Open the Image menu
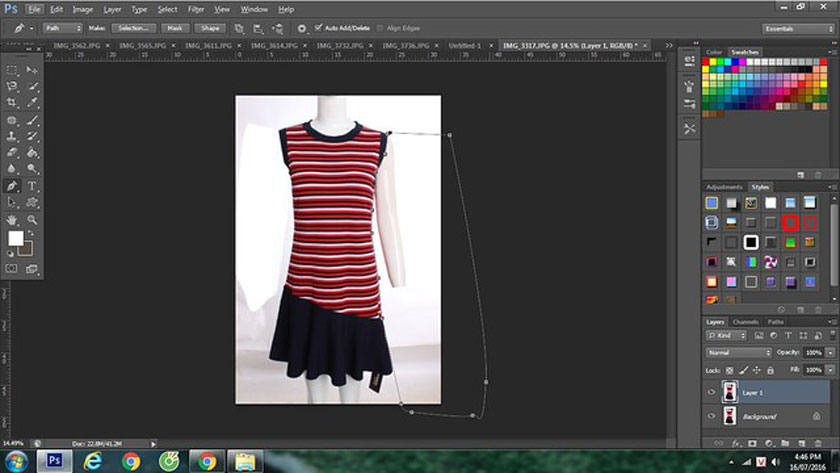The width and height of the screenshot is (840, 473). tap(82, 9)
